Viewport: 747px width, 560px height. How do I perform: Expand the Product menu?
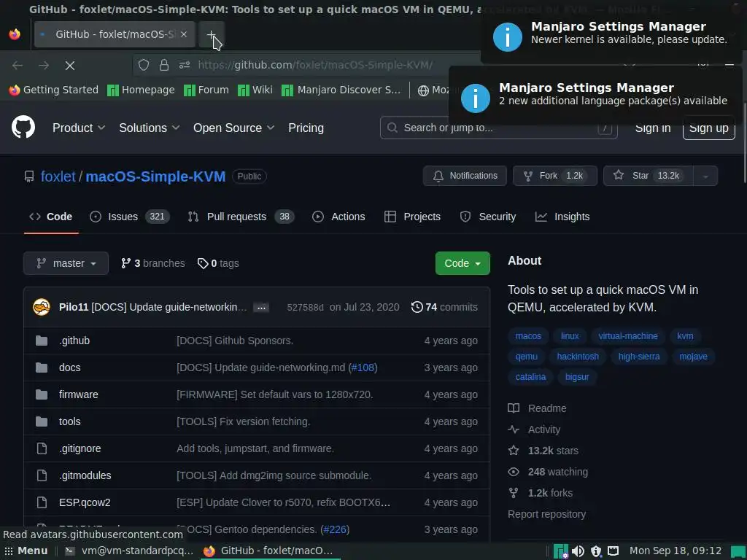pyautogui.click(x=79, y=128)
